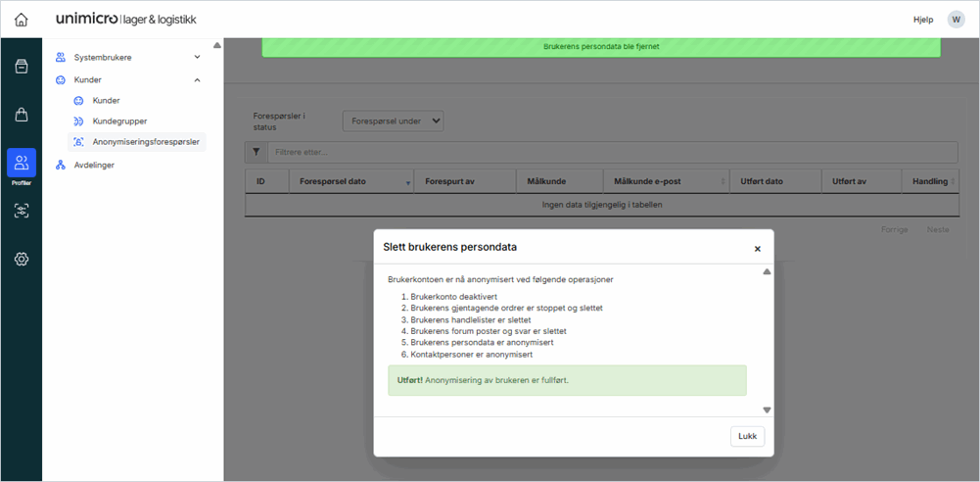Open the user avatar W menu

tap(955, 20)
